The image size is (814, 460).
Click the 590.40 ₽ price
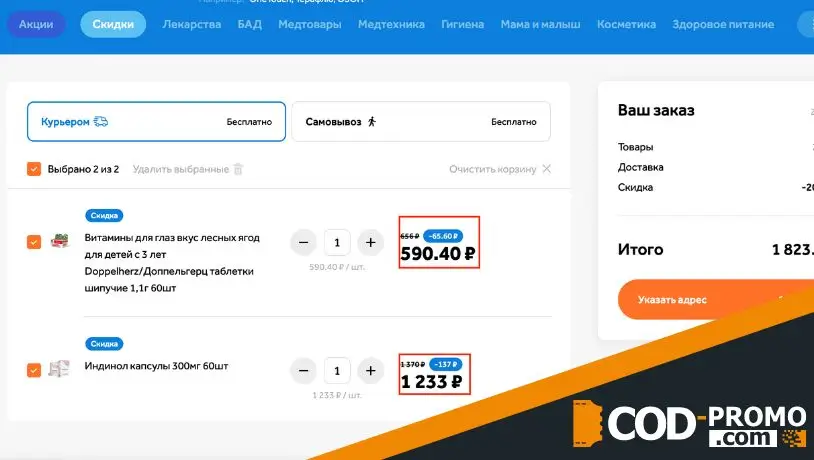(438, 254)
